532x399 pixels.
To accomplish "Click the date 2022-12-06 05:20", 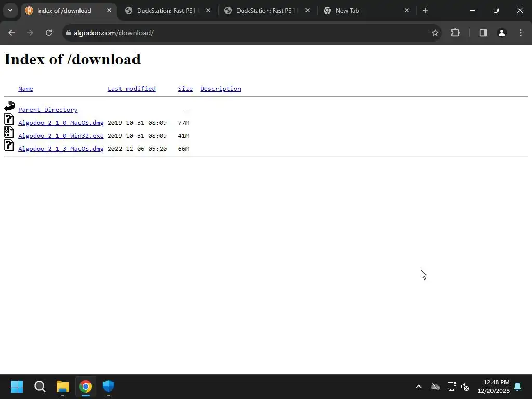I will point(137,148).
